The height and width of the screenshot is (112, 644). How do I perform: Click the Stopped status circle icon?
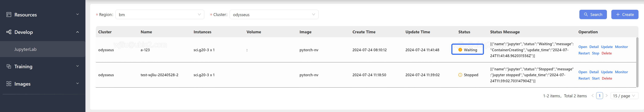tap(460, 75)
